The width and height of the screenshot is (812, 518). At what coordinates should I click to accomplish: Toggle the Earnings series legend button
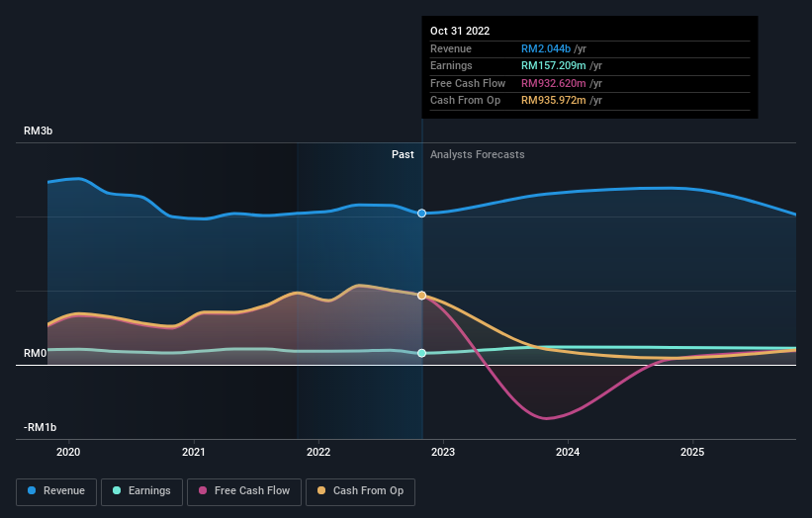pyautogui.click(x=141, y=491)
